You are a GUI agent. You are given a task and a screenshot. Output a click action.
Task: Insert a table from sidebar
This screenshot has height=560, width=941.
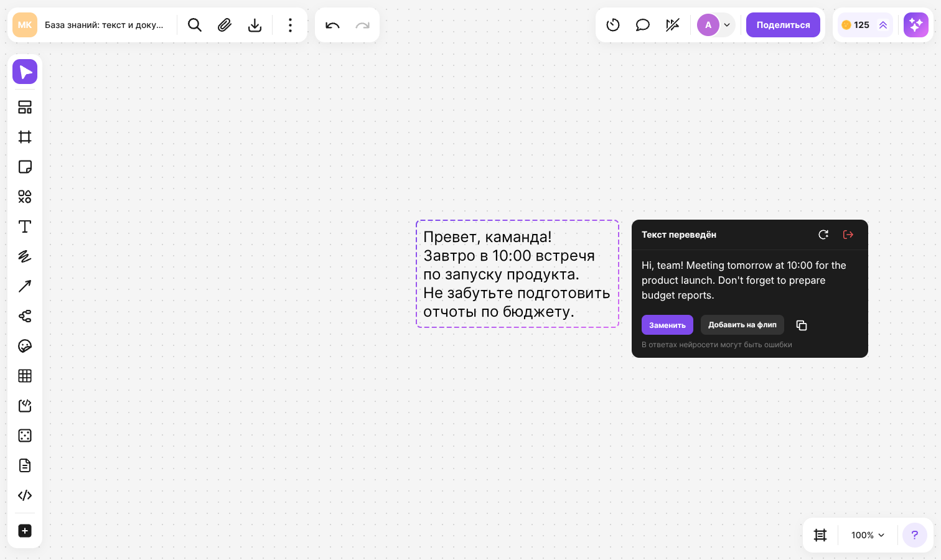click(x=25, y=376)
